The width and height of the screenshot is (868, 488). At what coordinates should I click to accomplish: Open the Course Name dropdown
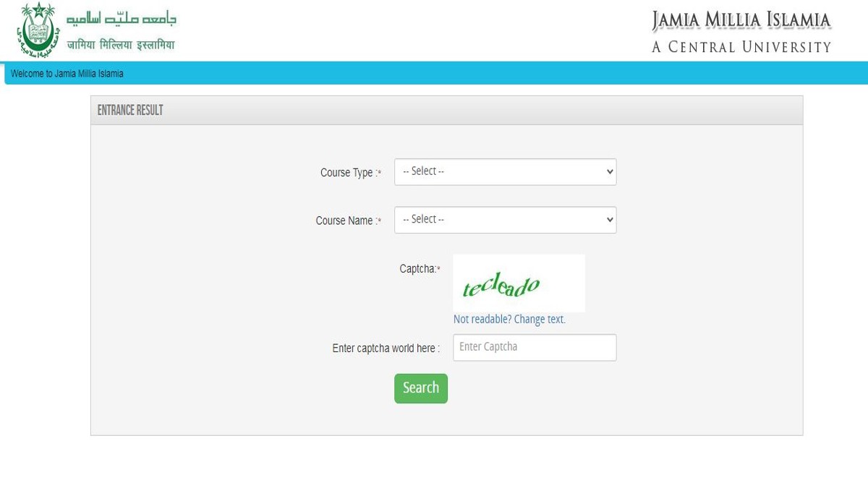pos(504,219)
